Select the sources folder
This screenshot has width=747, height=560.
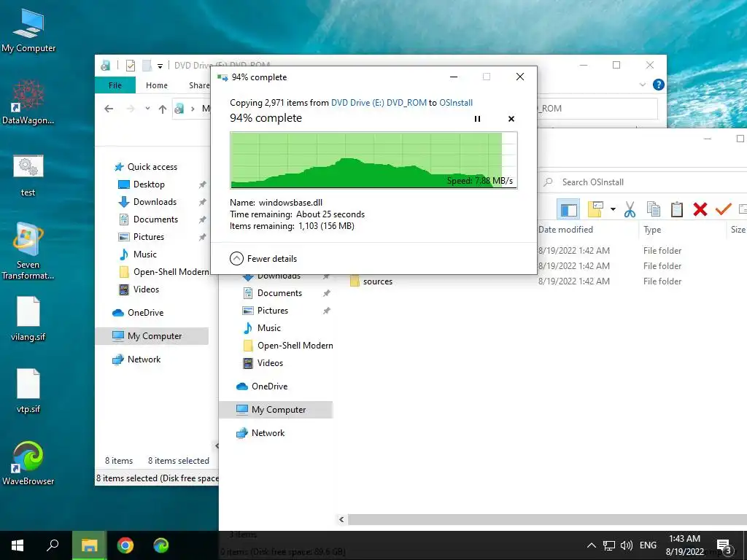point(371,281)
